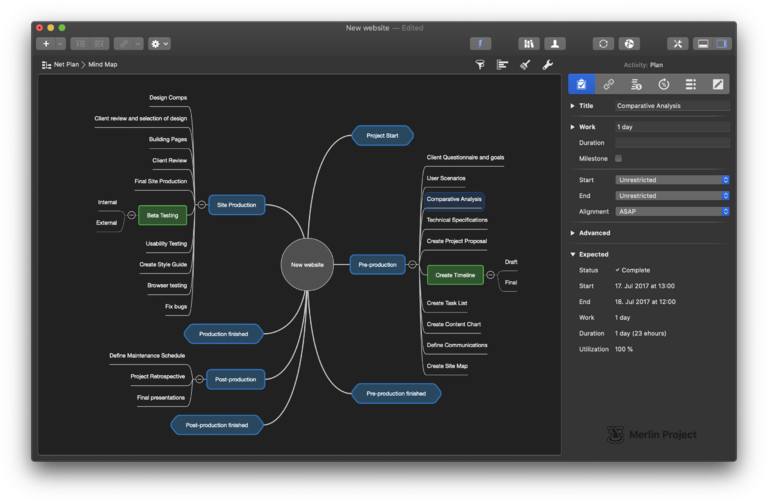This screenshot has width=768, height=503.
Task: Select the 'Create Site Map' item
Action: pos(447,366)
